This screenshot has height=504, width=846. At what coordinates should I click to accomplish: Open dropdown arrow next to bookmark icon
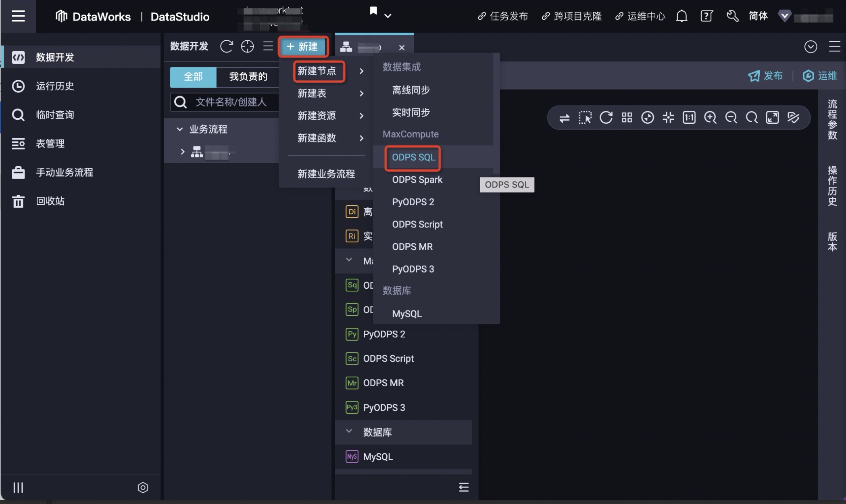(388, 16)
